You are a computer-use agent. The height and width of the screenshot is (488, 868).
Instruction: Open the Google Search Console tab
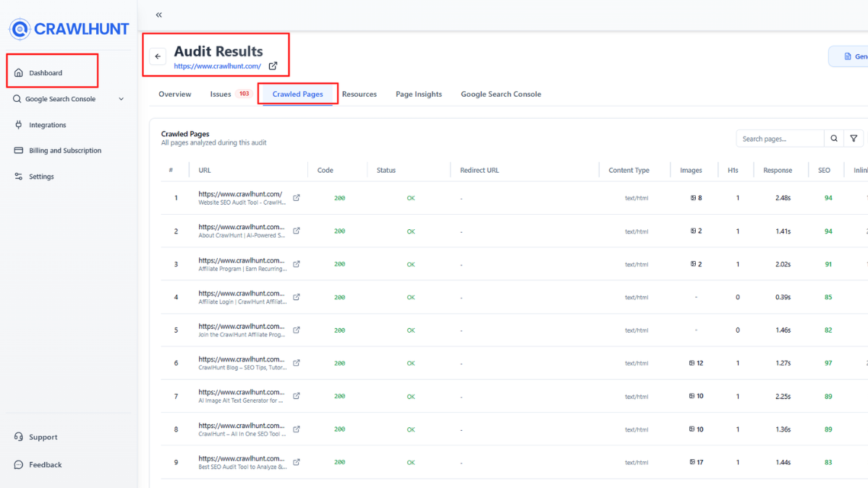click(501, 94)
